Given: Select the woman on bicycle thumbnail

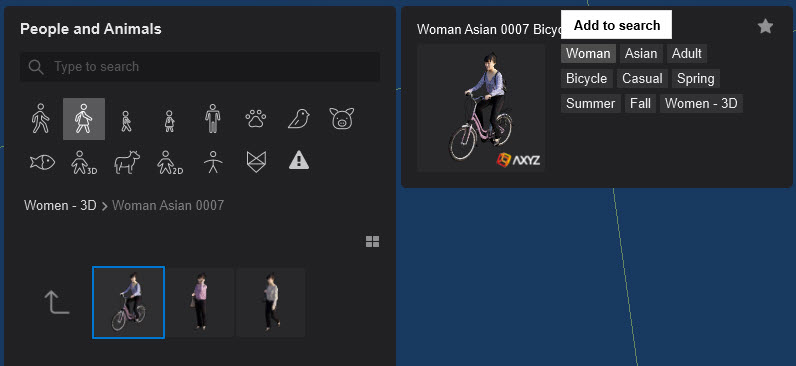Looking at the screenshot, I should tap(128, 303).
